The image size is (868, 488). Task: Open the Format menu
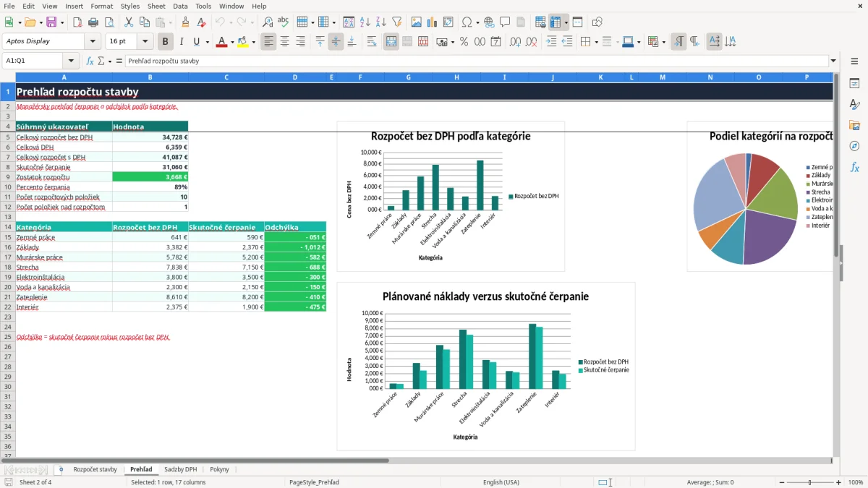click(x=101, y=6)
